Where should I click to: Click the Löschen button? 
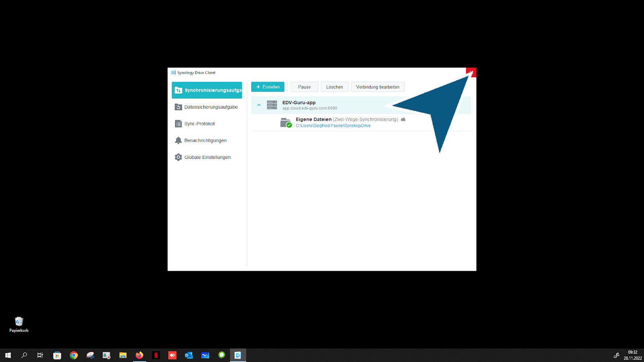(334, 87)
